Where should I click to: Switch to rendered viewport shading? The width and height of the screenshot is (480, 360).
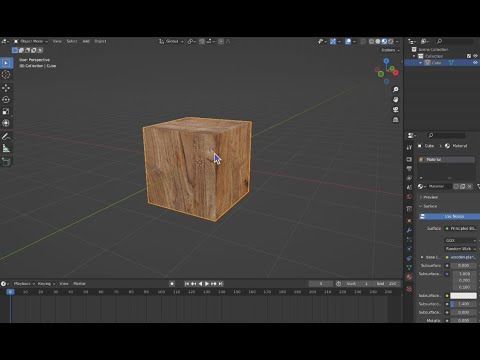(x=390, y=41)
